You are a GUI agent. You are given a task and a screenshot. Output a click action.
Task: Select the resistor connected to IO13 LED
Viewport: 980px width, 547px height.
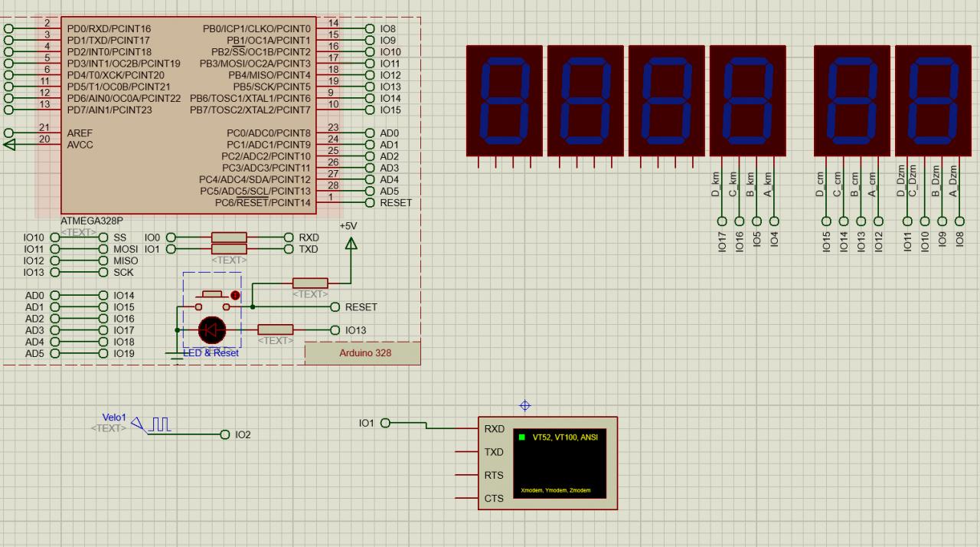(x=276, y=330)
